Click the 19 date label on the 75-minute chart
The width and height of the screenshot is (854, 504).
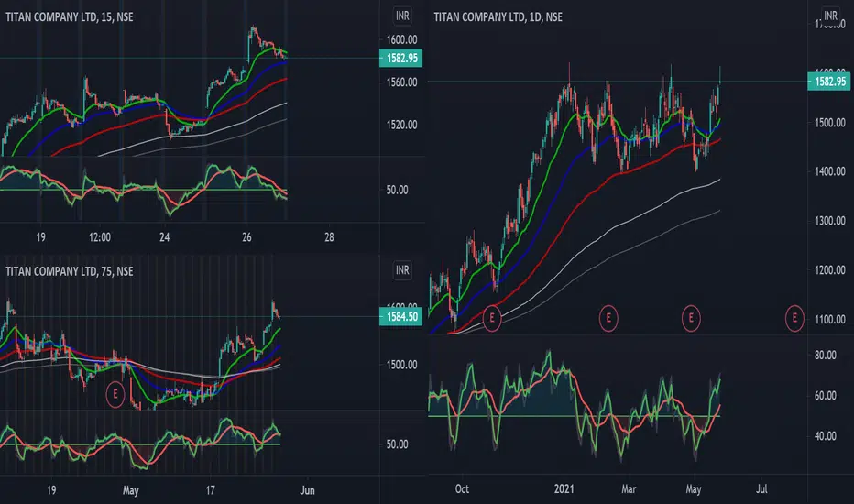pyautogui.click(x=51, y=490)
